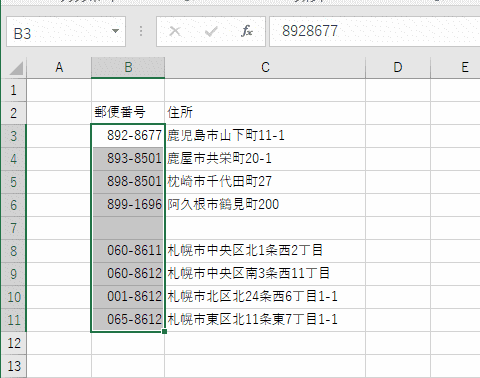This screenshot has width=480, height=378.
Task: Click the Name Box showing B3
Action: [66, 31]
